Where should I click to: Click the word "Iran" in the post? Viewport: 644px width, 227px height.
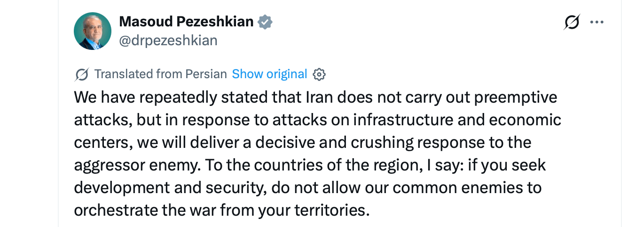321,97
